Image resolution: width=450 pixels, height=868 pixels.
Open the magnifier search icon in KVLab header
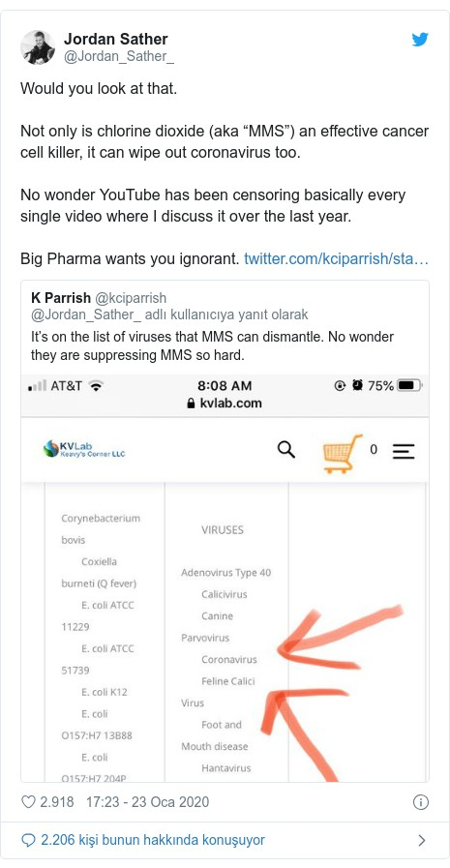(x=286, y=450)
